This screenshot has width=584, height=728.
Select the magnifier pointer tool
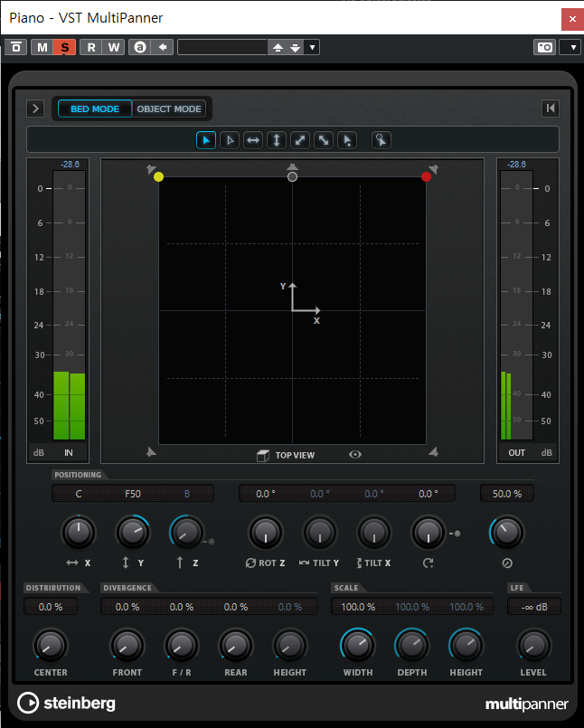point(381,140)
